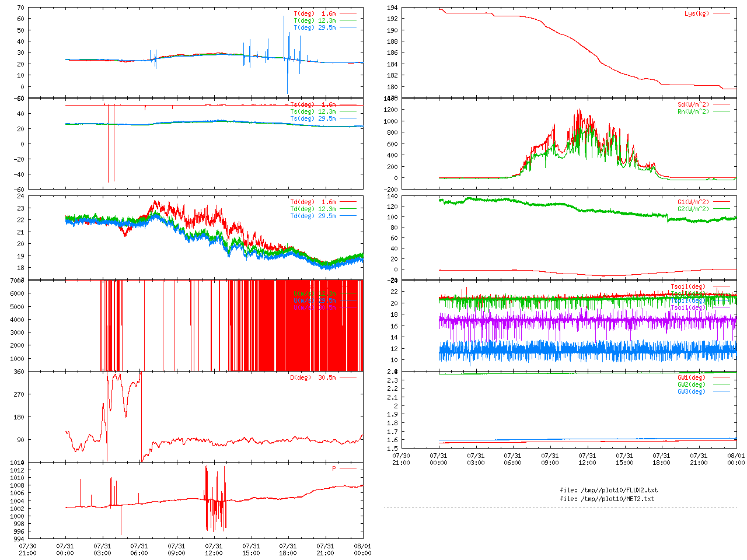The image size is (747, 560).
Task: Click the Lys(kg) legend label
Action: (x=697, y=13)
